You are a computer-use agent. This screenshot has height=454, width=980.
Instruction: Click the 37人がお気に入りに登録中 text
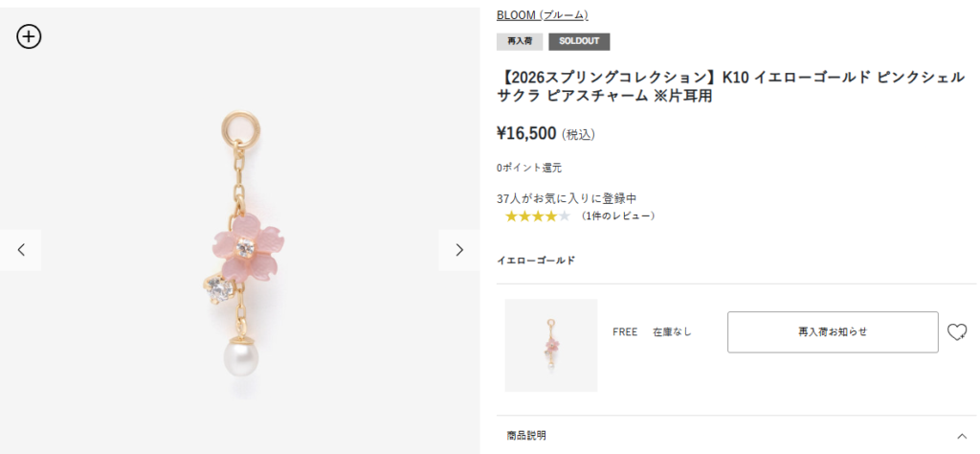click(567, 199)
